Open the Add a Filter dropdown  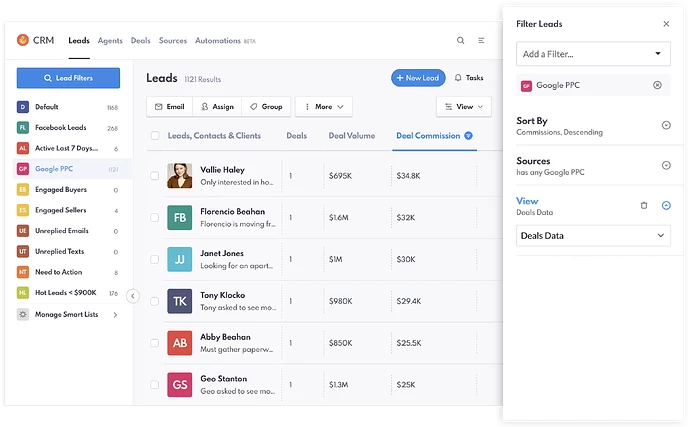(x=593, y=53)
